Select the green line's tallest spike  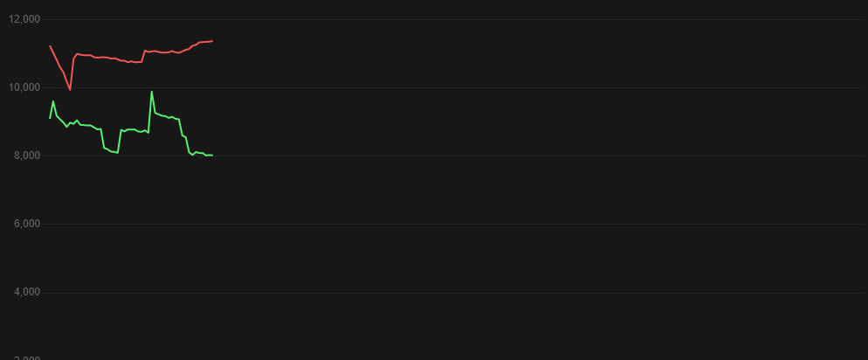pyautogui.click(x=152, y=91)
